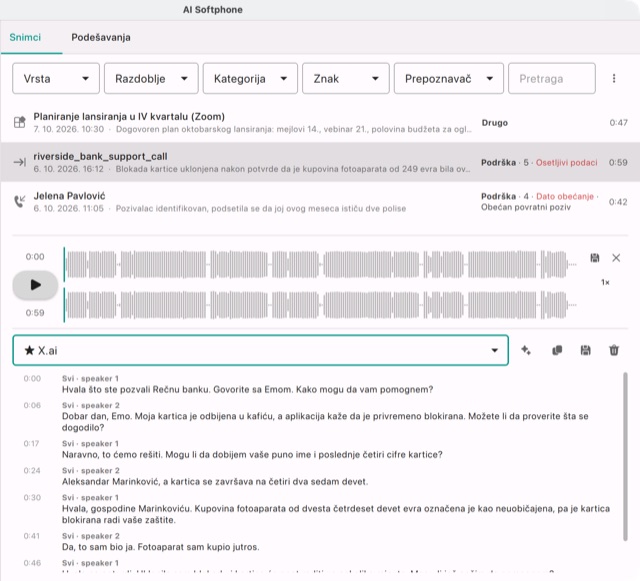Viewport: 640px width, 581px height.
Task: Click the 0:47 duration of Planiranje row
Action: pos(618,123)
